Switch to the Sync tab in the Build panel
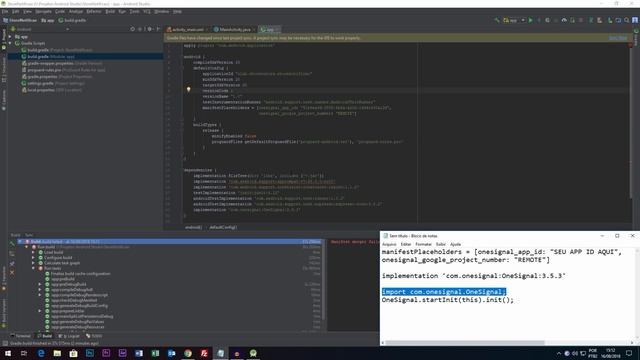This screenshot has width=640, height=360. click(x=29, y=235)
